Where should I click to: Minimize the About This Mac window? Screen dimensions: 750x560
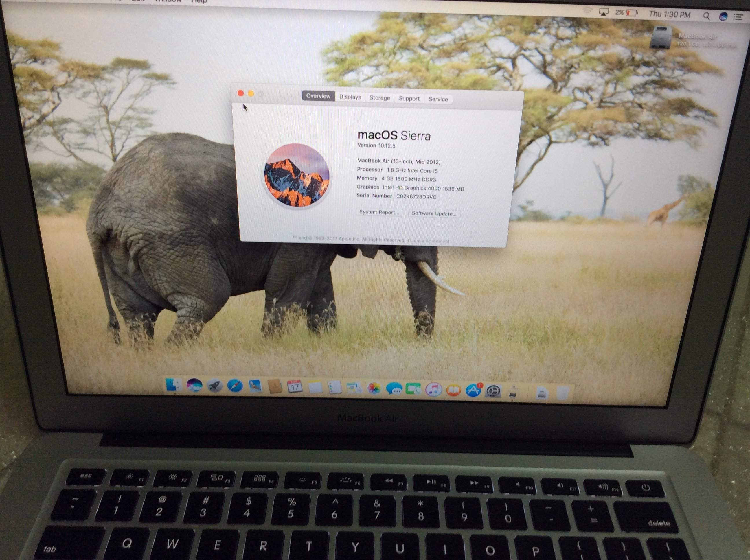pyautogui.click(x=251, y=93)
